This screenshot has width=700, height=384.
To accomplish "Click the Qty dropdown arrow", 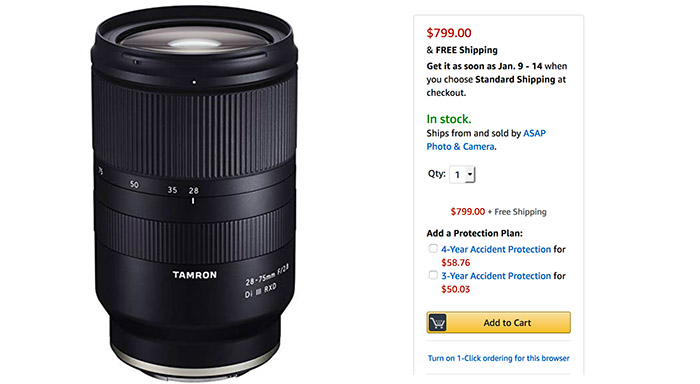I will click(x=470, y=175).
